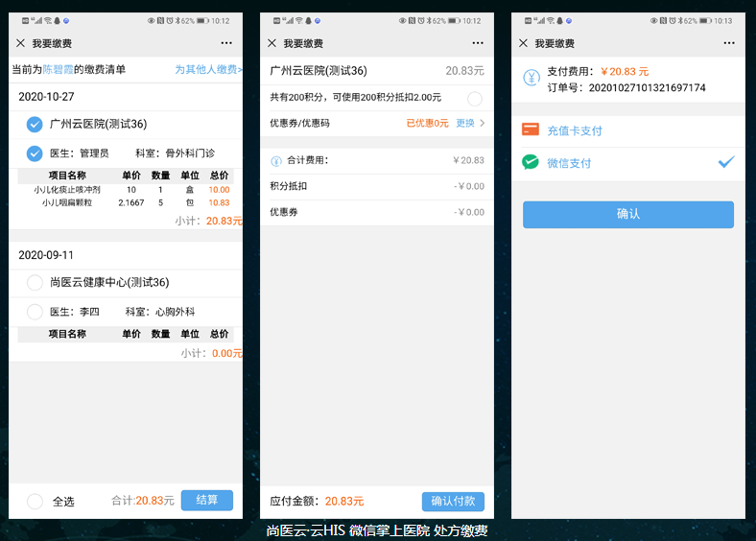Tap the 积分抵扣 row

coord(376,187)
